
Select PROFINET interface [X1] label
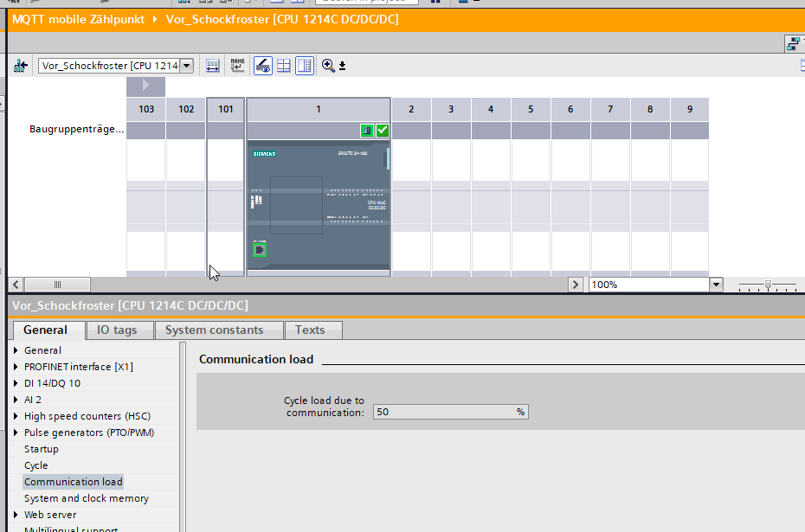[79, 367]
